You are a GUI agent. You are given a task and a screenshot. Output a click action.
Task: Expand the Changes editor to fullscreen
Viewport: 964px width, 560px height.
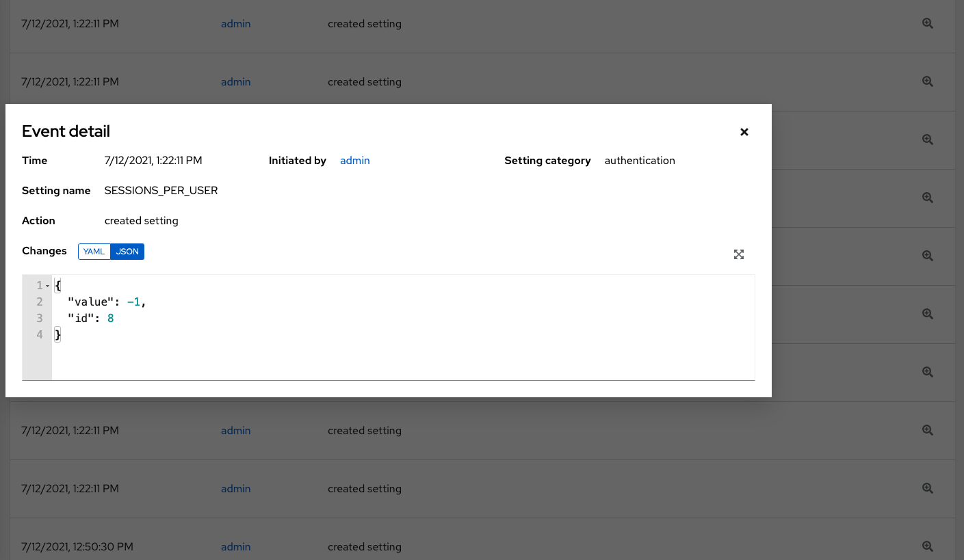click(739, 254)
